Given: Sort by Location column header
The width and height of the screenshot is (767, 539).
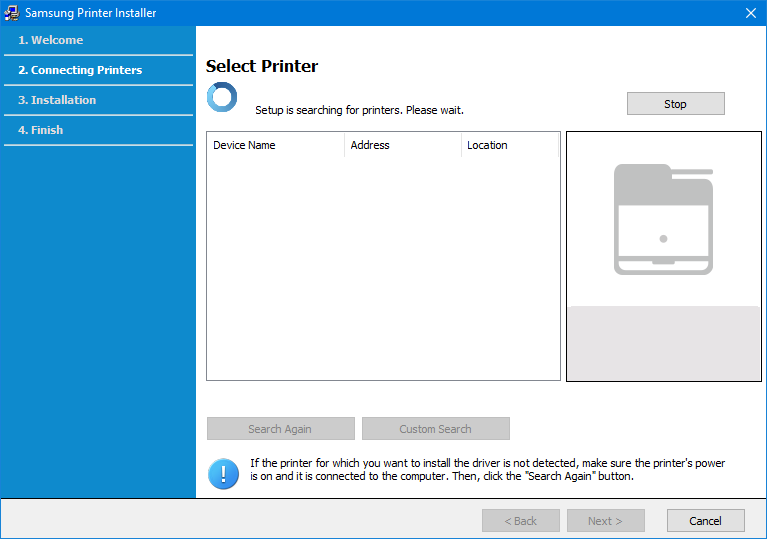Looking at the screenshot, I should (510, 145).
